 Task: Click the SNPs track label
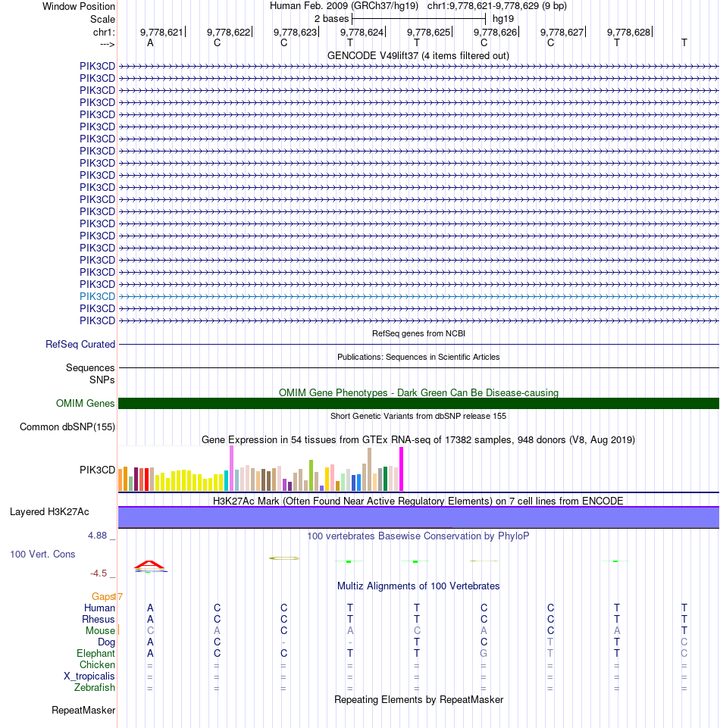(x=102, y=380)
